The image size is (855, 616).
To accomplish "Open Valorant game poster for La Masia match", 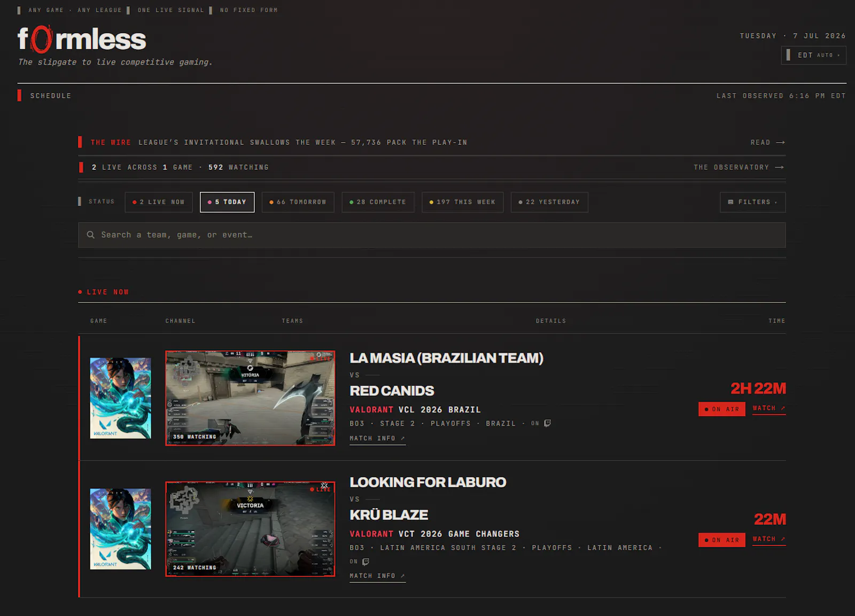I will click(x=120, y=398).
